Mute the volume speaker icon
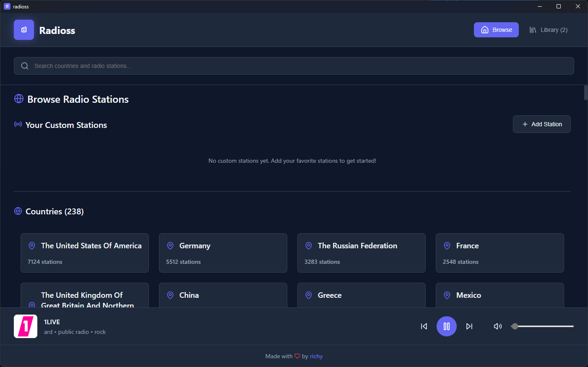The height and width of the screenshot is (367, 588). click(x=498, y=326)
